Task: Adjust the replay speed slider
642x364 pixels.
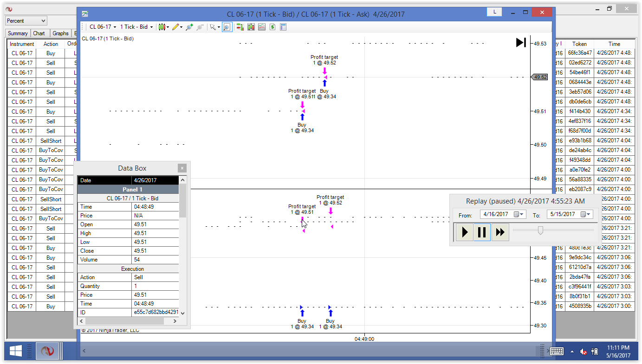Action: [540, 230]
